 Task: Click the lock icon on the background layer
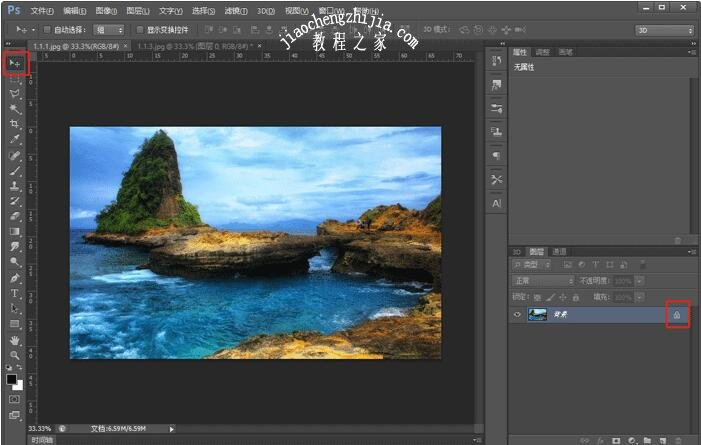point(677,315)
